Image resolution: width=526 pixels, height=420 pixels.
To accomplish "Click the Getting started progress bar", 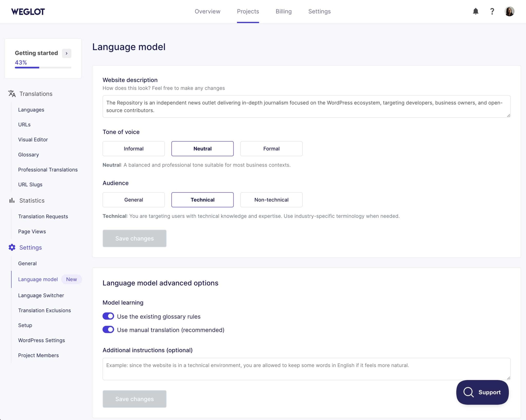I will pos(43,67).
